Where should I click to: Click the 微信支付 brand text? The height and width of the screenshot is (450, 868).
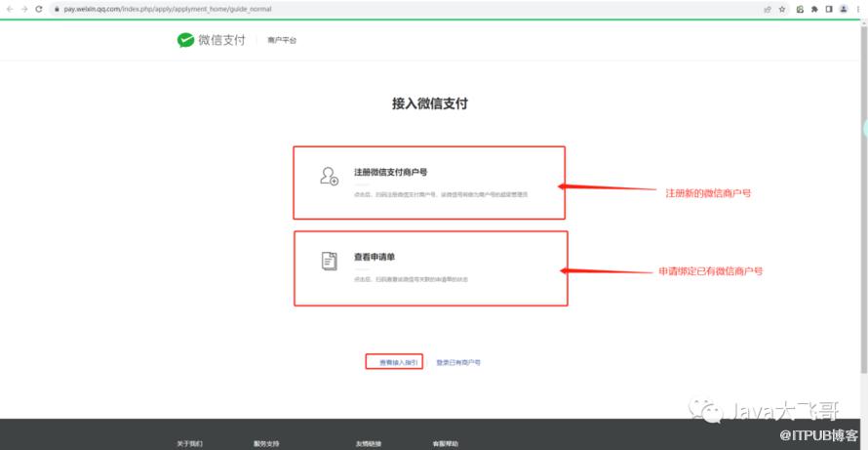221,40
